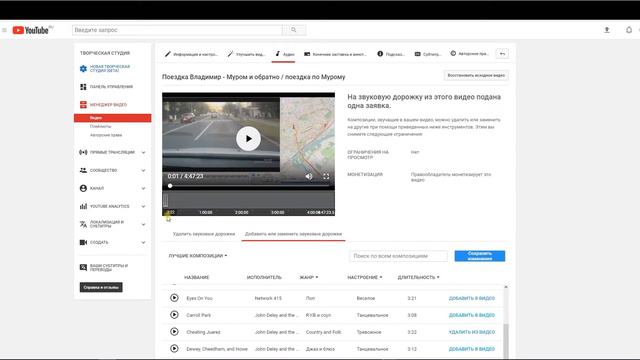
Task: Click the Help and feedback button
Action: click(101, 287)
